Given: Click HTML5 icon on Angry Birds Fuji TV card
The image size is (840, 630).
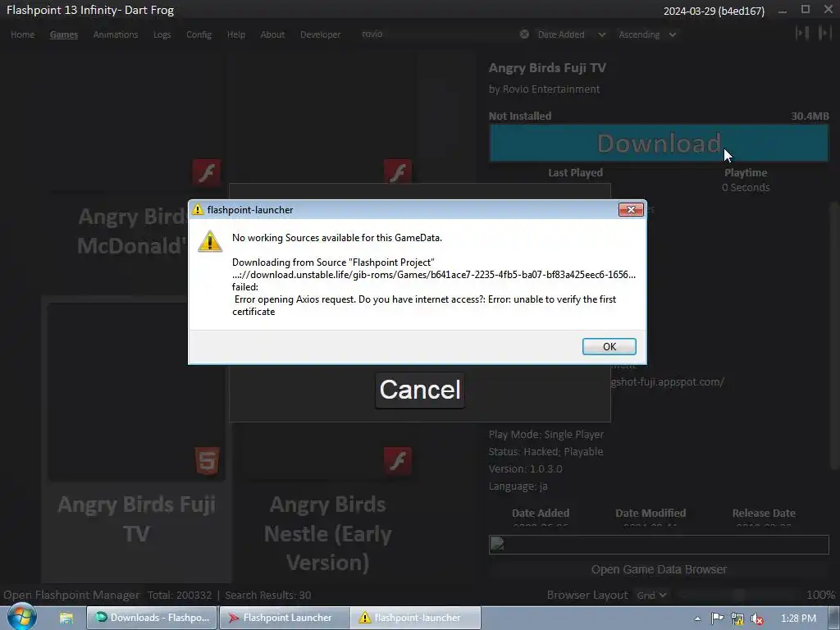Looking at the screenshot, I should pos(208,461).
